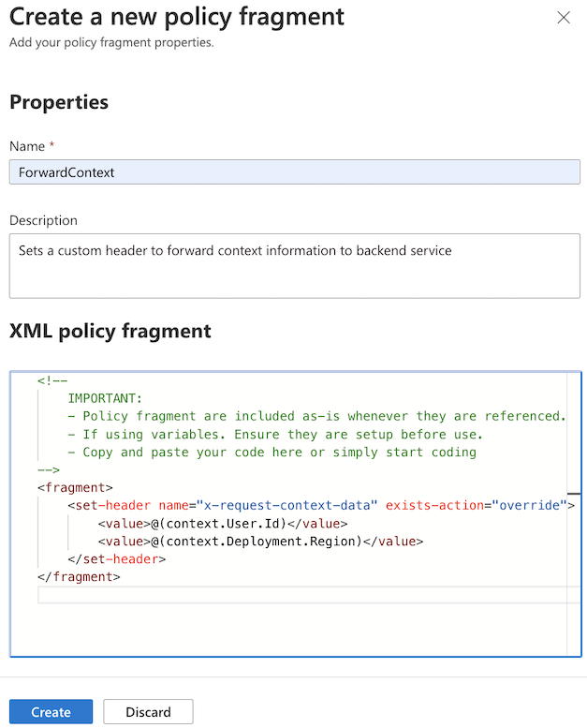Click the 'Copy and paste your code' comment line
The image size is (587, 728).
tap(271, 452)
